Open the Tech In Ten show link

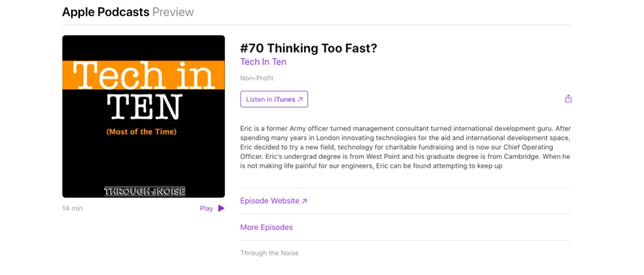click(264, 62)
